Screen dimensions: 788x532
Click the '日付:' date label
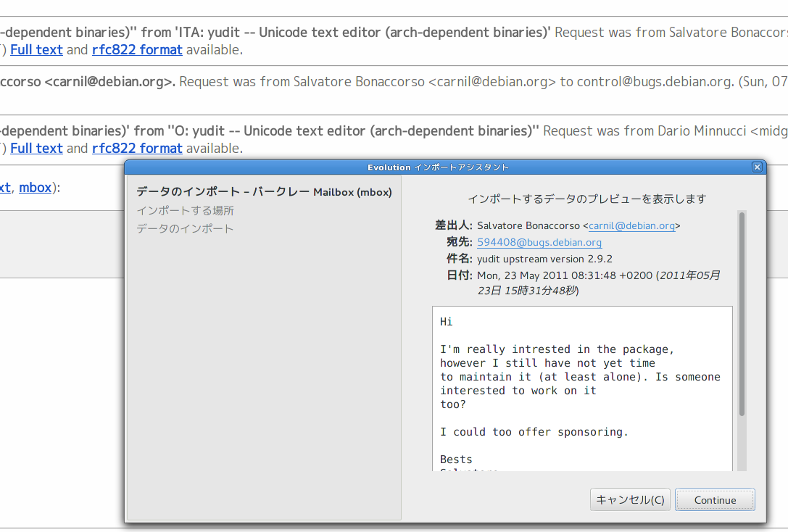point(460,275)
